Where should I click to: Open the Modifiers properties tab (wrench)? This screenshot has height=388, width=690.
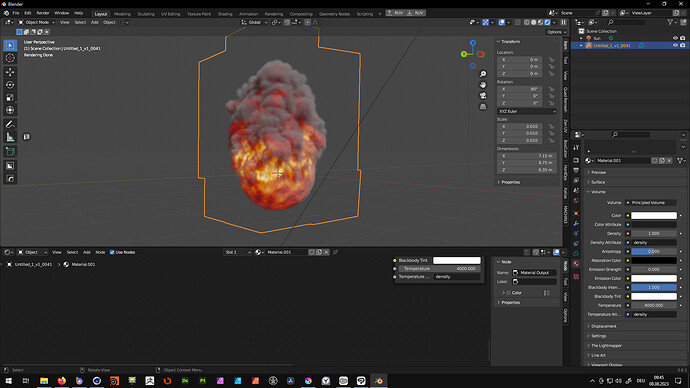[x=576, y=223]
